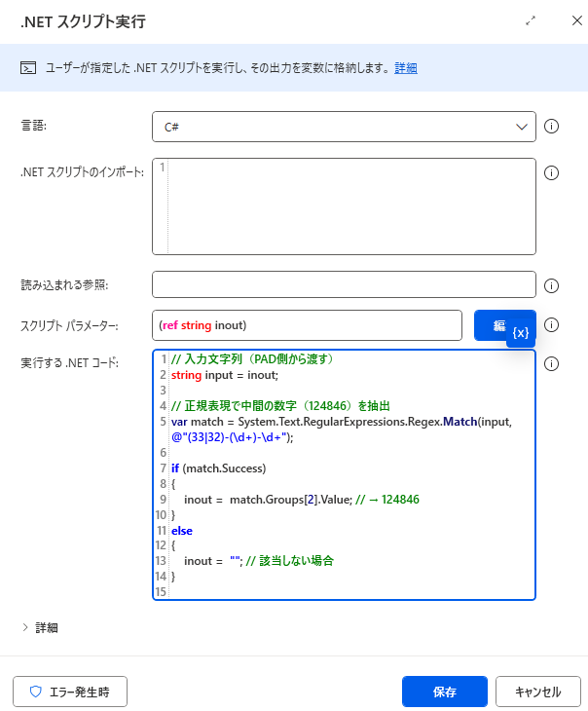Close the .NET スクリプト実行 dialog

(x=576, y=20)
